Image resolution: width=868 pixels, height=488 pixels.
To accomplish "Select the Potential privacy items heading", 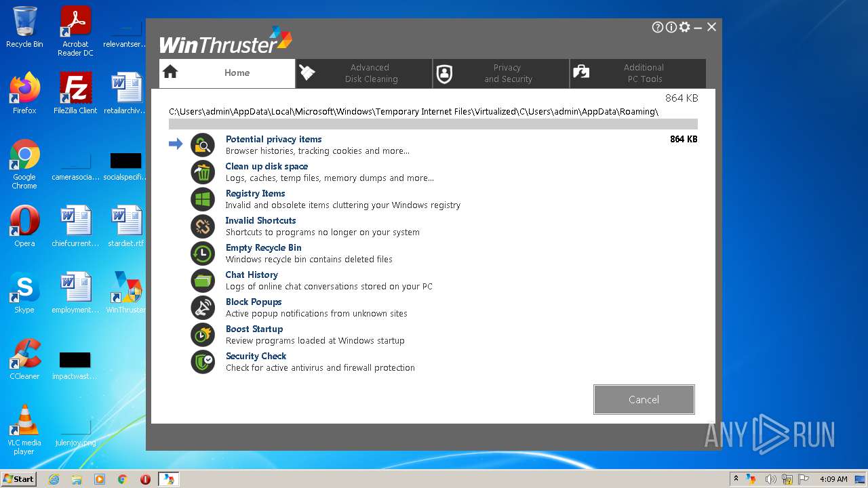I will coord(273,139).
